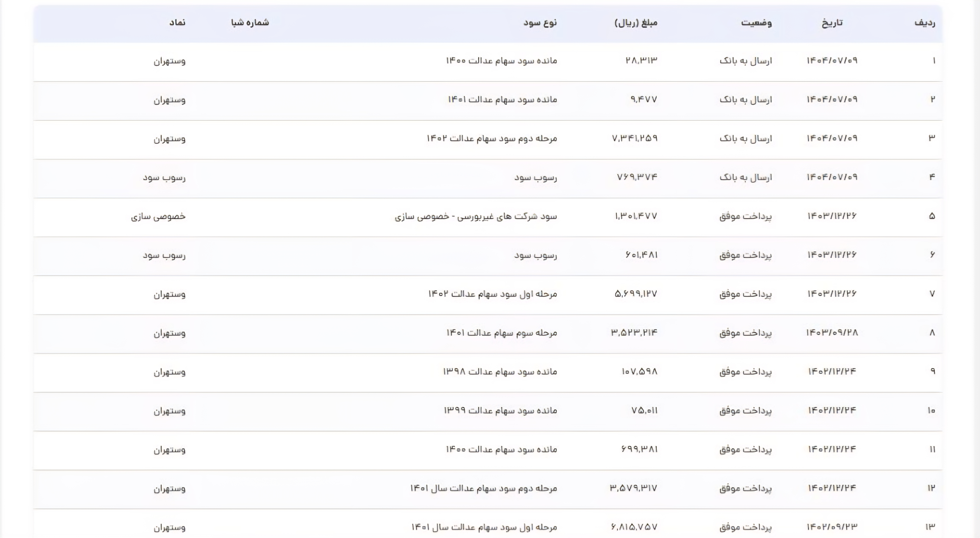Click the خصوصی سازی symbol cell
This screenshot has height=538, width=980.
pyautogui.click(x=158, y=216)
